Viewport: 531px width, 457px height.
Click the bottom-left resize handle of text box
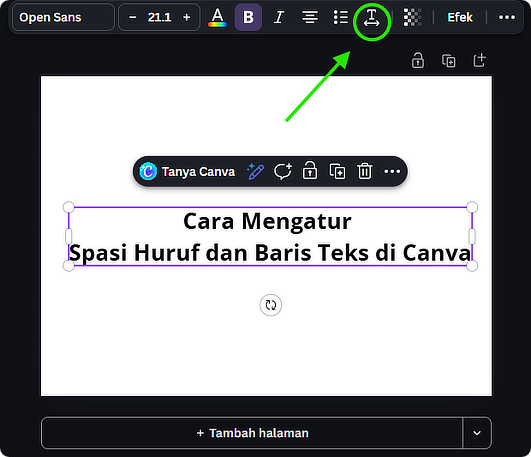69,266
